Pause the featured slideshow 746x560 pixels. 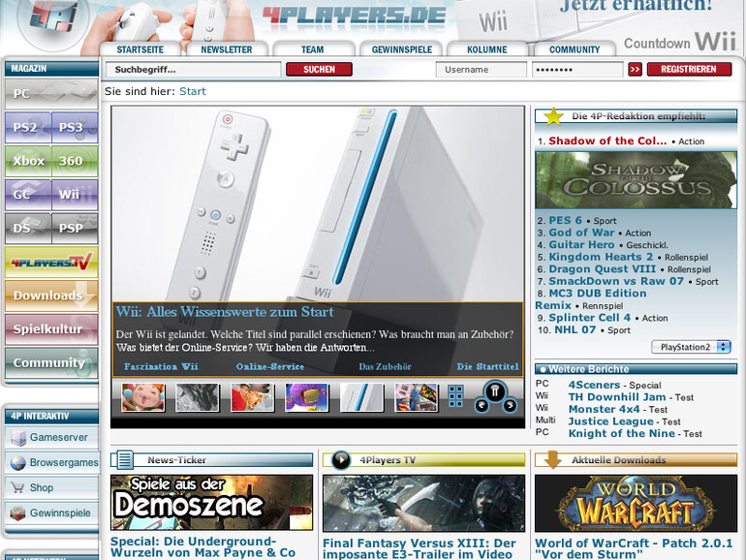495,391
